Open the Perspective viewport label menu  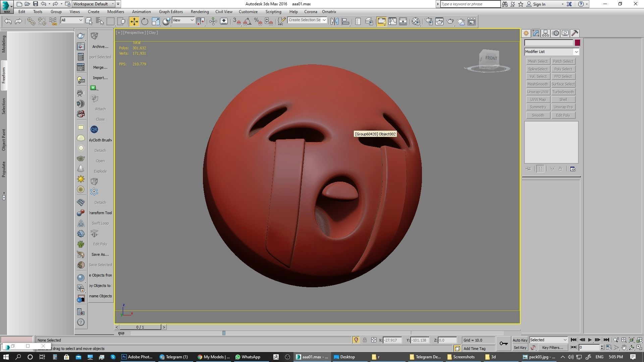(x=134, y=33)
